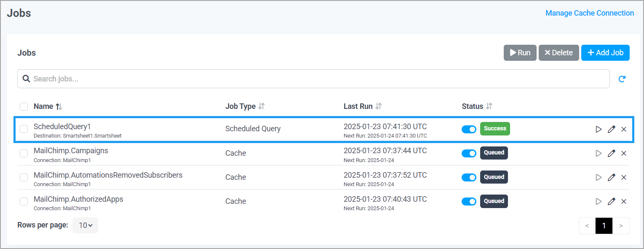
Task: Click the Add Job button
Action: pos(605,52)
